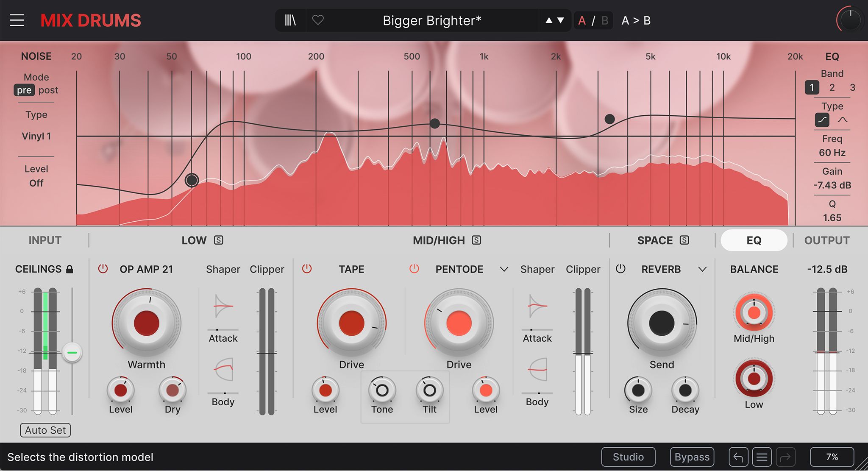Open the preset library browser icon

(290, 20)
